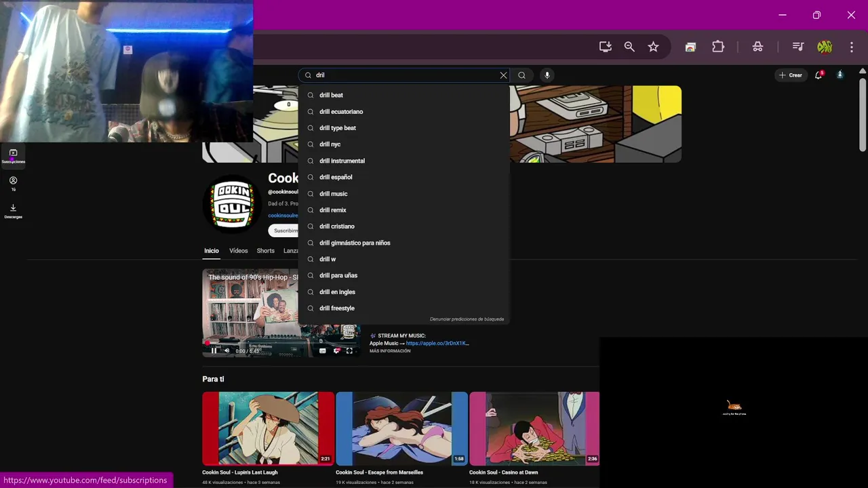Restore down the browser window
The width and height of the screenshot is (868, 488).
click(x=816, y=15)
